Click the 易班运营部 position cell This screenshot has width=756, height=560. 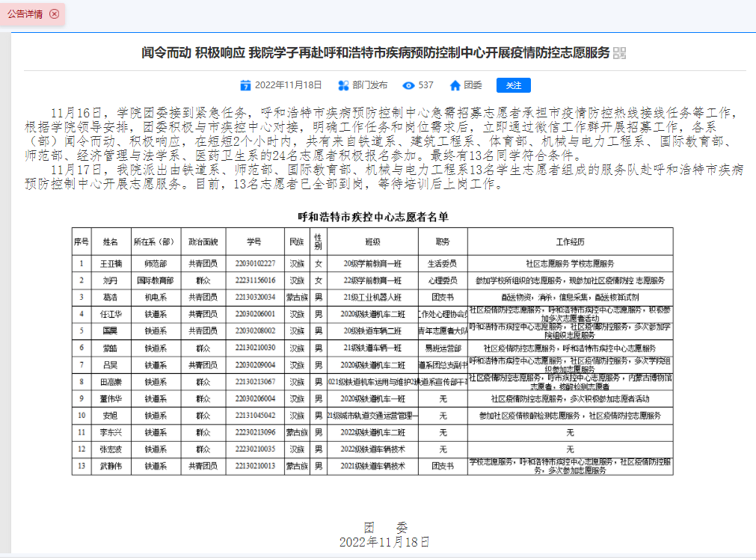[443, 348]
